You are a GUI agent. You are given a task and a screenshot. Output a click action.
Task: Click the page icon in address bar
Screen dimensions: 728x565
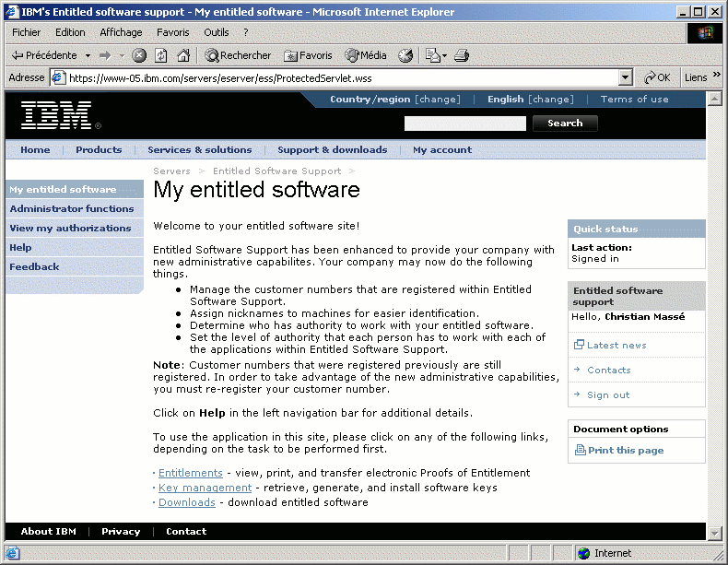(58, 77)
